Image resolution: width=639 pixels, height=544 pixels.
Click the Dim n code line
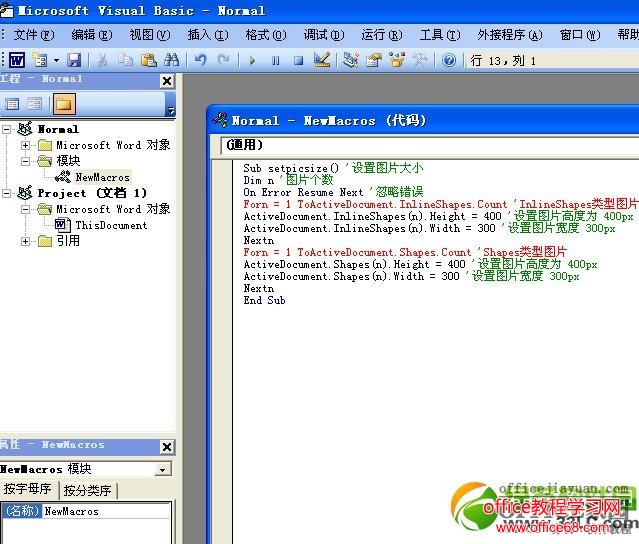pyautogui.click(x=288, y=180)
